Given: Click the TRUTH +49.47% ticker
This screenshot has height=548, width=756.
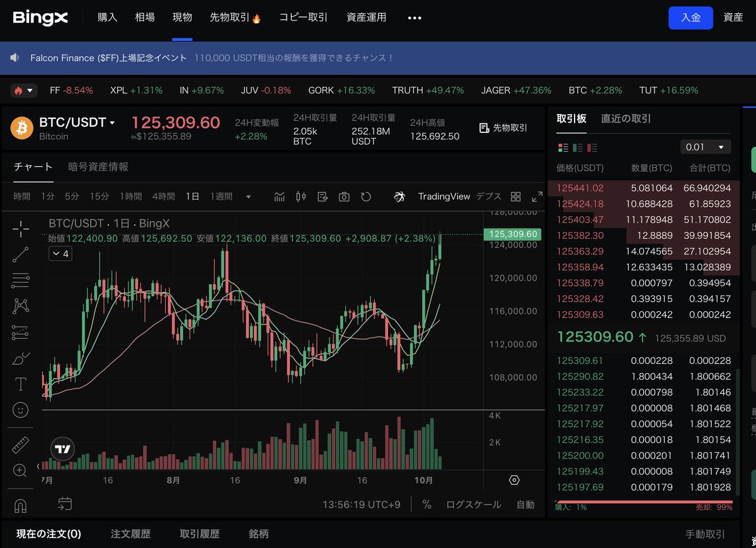Looking at the screenshot, I should pyautogui.click(x=428, y=90).
